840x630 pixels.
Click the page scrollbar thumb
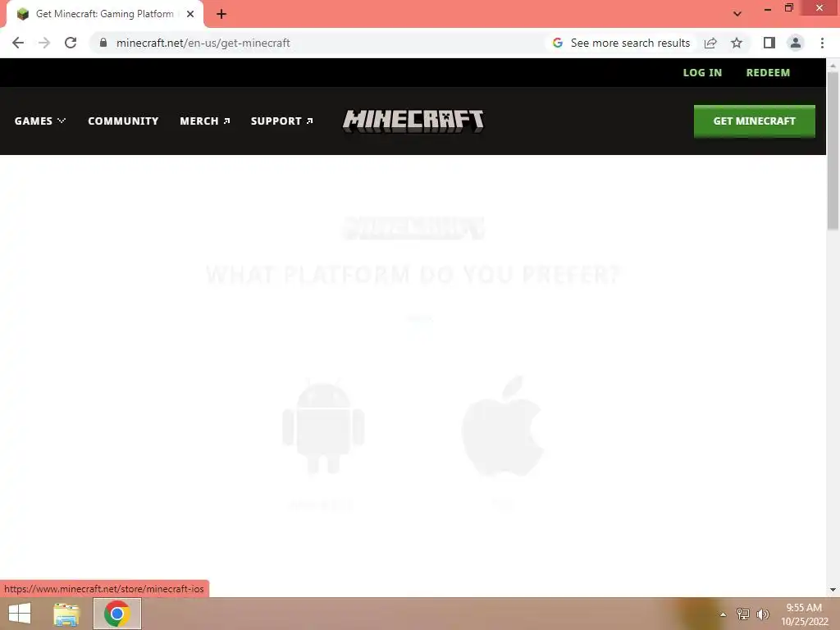coord(833,151)
